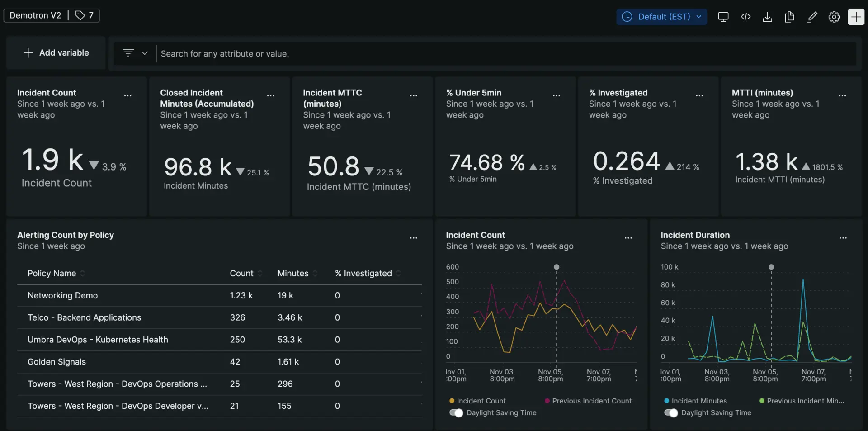Open the Default (EST) time picker
The height and width of the screenshot is (431, 868).
(x=661, y=17)
